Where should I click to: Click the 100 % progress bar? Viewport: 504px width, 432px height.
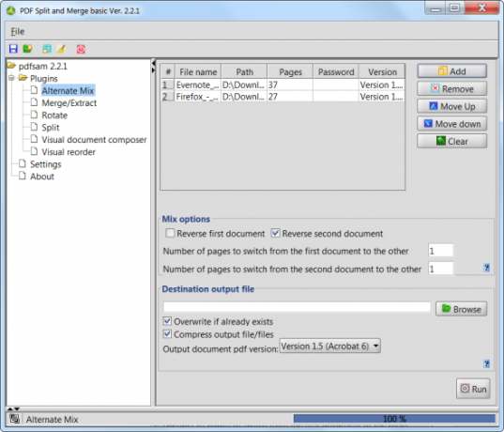click(x=394, y=419)
